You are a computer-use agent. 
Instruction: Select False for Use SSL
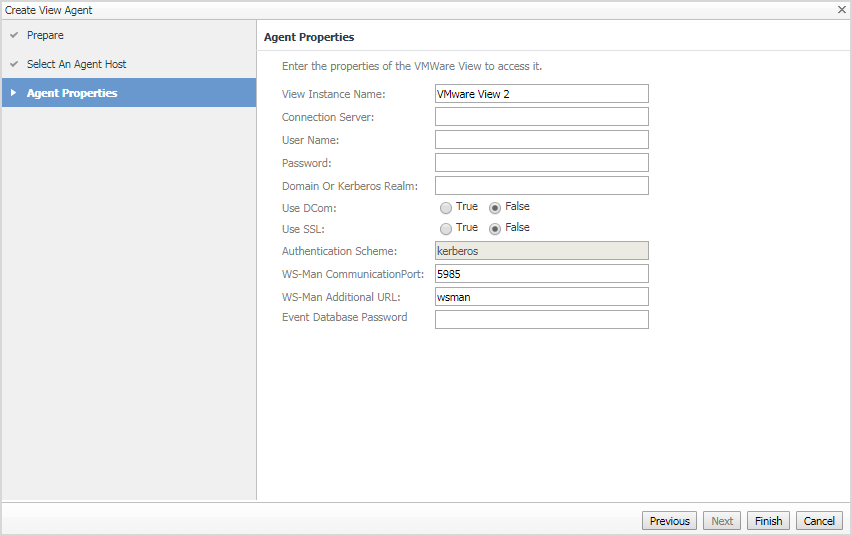495,228
